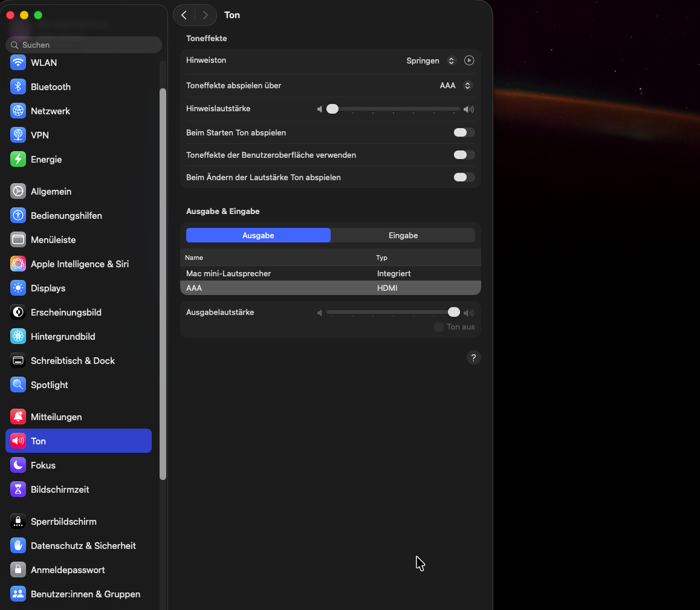Viewport: 700px width, 610px height.
Task: Click the Hinweislautstärke slider track
Action: click(x=396, y=109)
